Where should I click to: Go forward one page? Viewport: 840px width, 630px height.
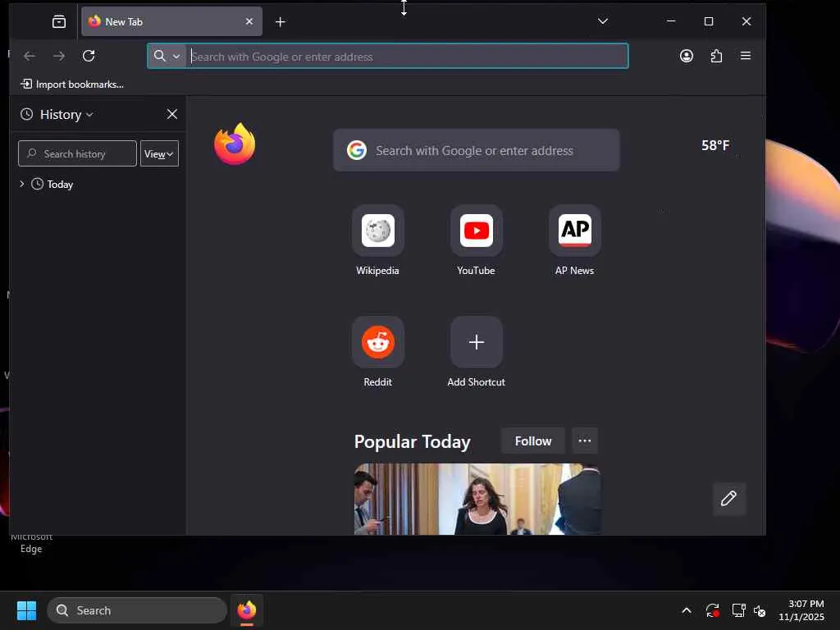pos(59,56)
